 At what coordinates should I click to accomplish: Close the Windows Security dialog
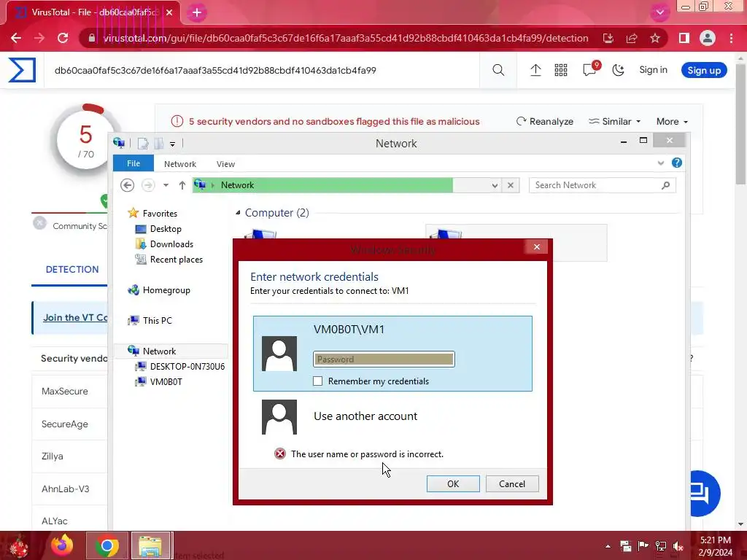coord(537,246)
